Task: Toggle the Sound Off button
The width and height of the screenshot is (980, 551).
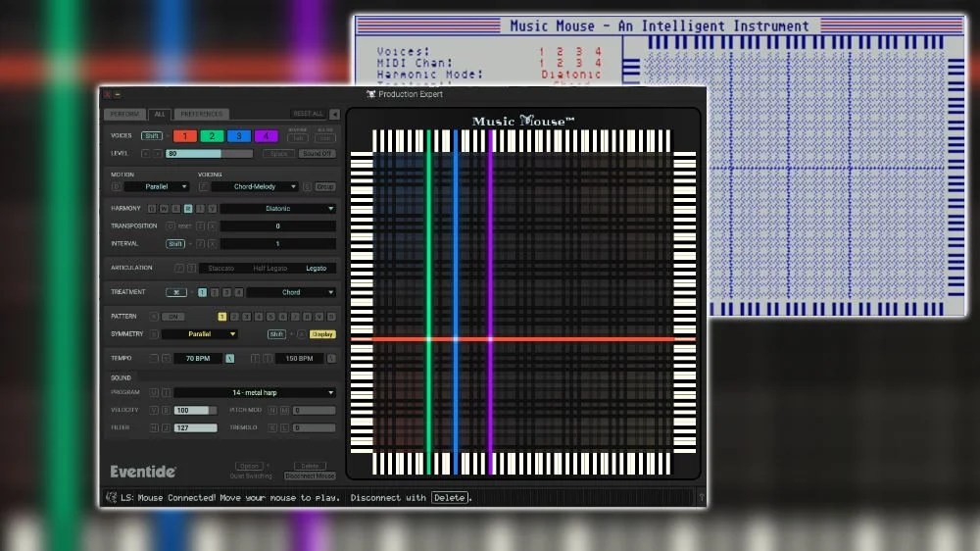Action: [x=317, y=154]
